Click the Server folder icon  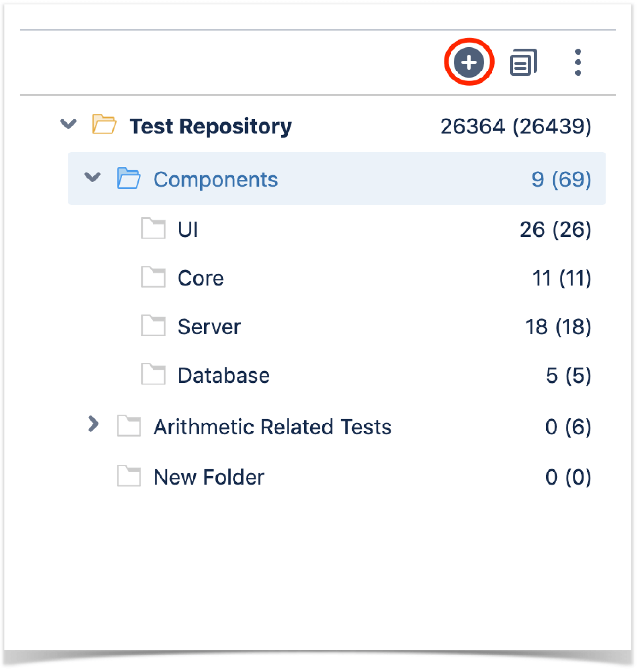point(154,327)
